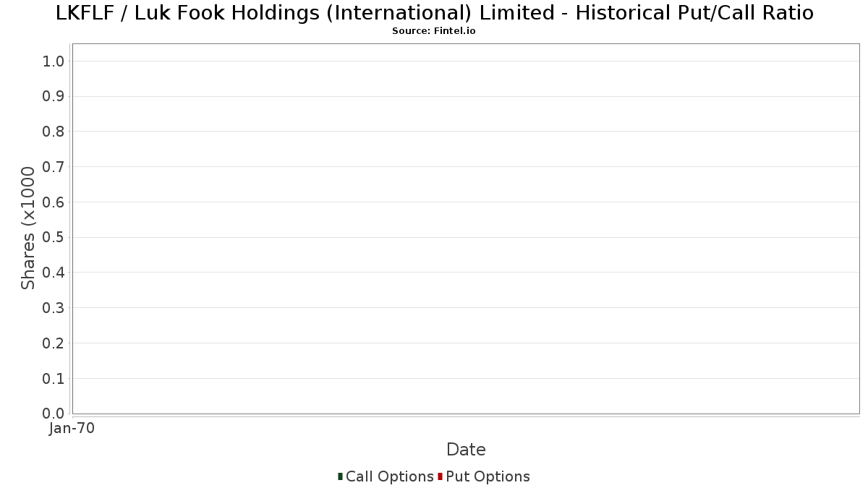Click the 0.7 y-axis tick label
The image size is (868, 488).
54,167
